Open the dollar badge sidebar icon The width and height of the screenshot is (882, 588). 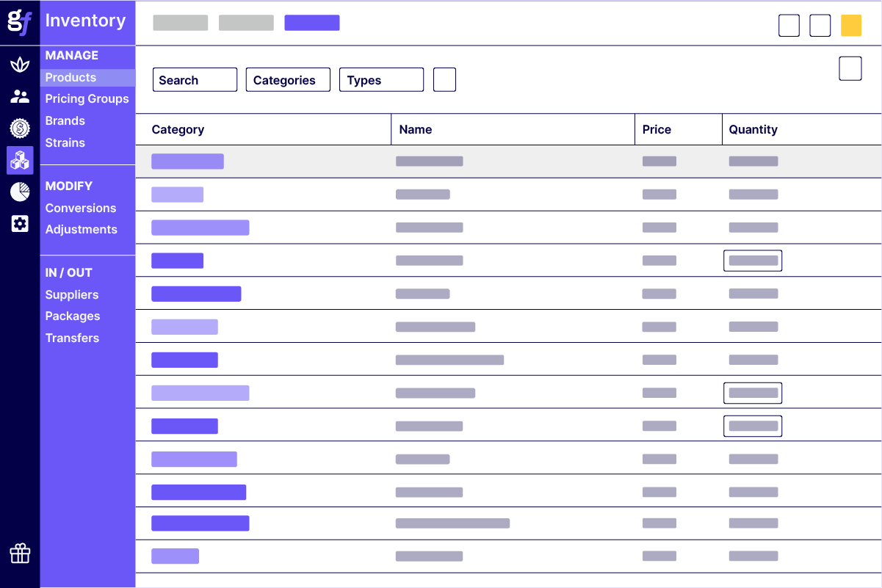(x=20, y=128)
